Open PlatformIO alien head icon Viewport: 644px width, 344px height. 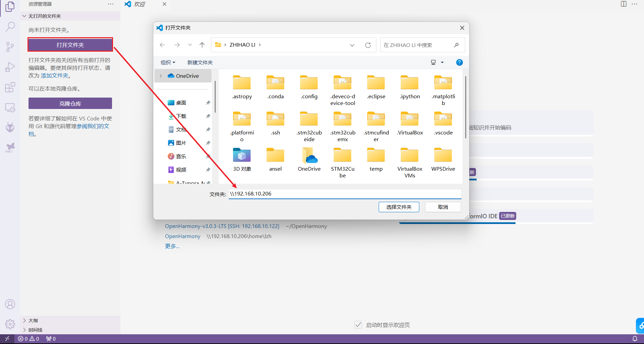(x=10, y=127)
